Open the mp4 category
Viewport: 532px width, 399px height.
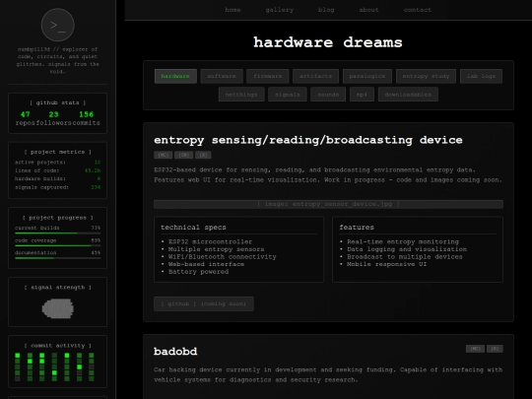click(x=362, y=95)
